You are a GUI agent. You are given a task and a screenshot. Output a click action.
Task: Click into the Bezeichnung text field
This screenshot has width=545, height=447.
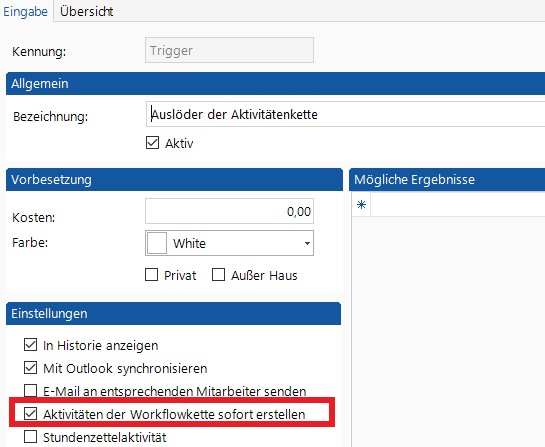coord(345,114)
